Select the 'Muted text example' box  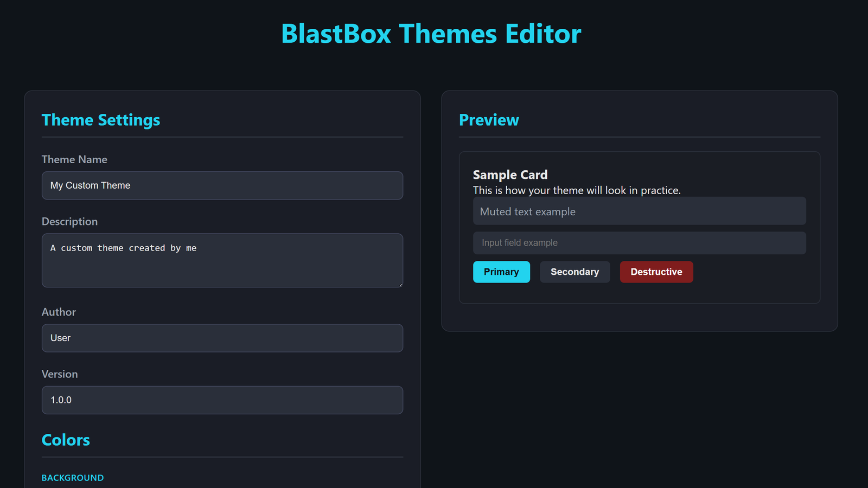(639, 211)
